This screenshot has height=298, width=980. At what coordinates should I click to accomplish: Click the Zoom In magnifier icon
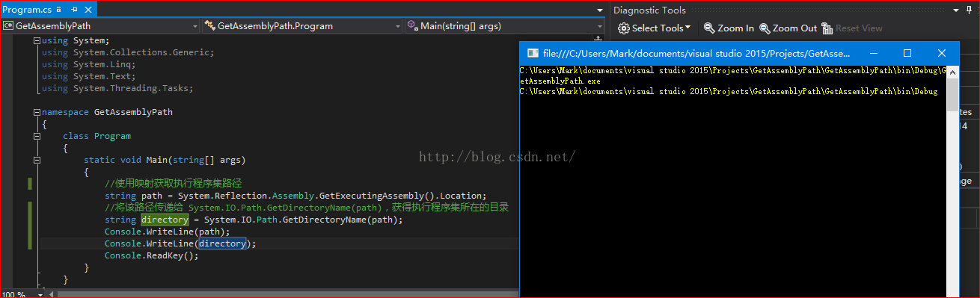coord(709,28)
